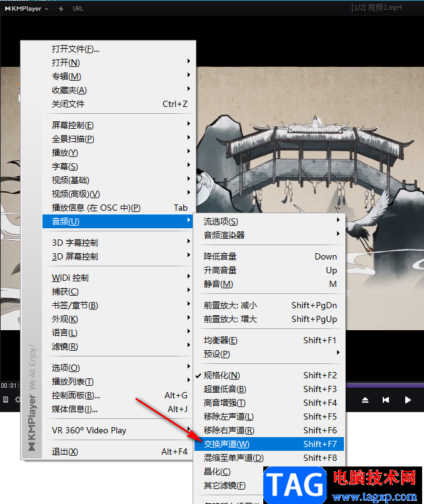Click the play button

408,400
